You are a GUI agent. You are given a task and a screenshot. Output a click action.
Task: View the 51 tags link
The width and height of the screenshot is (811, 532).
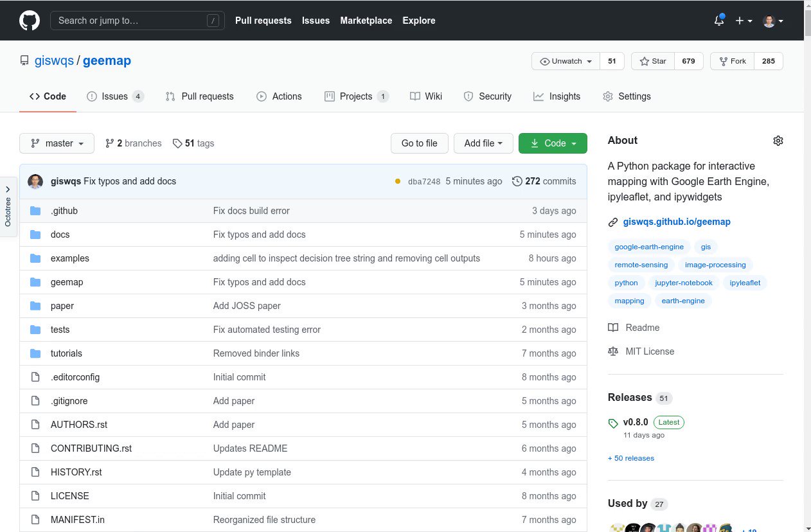click(193, 143)
